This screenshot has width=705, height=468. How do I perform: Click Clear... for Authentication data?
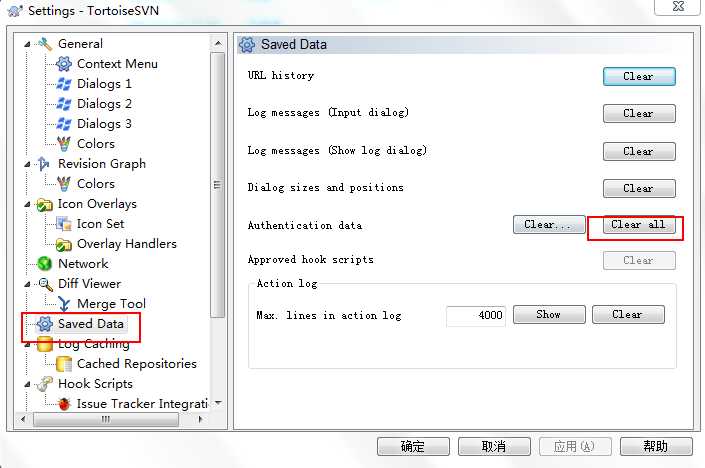click(x=549, y=224)
